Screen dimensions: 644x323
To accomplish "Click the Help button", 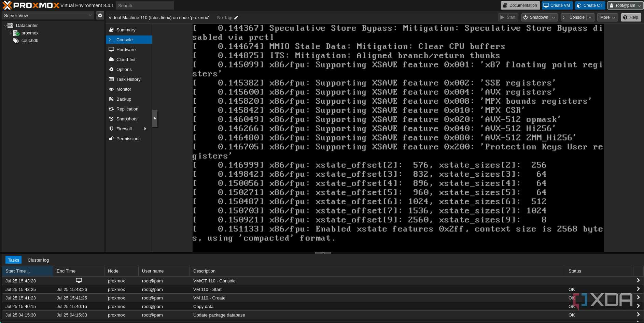I will tap(631, 17).
